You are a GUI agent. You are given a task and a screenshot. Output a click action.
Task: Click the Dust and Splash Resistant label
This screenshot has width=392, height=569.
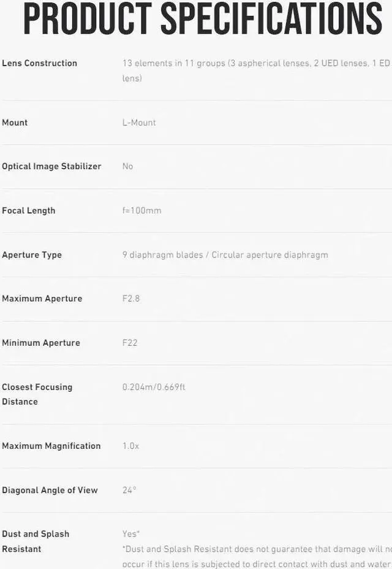pos(36,541)
